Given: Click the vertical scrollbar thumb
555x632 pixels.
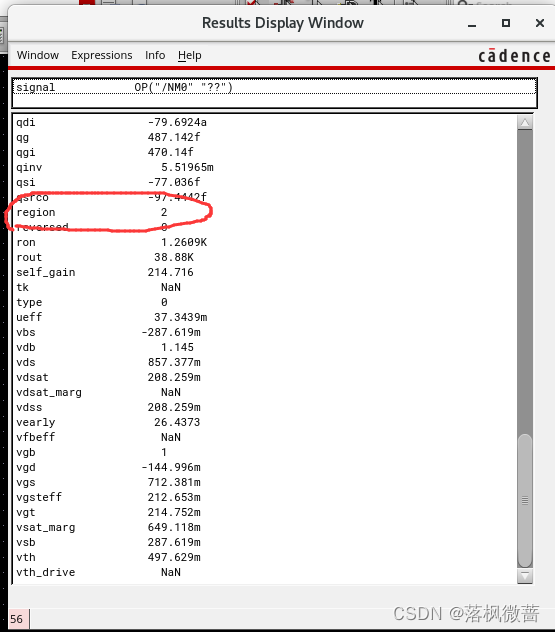Looking at the screenshot, I should tap(525, 501).
